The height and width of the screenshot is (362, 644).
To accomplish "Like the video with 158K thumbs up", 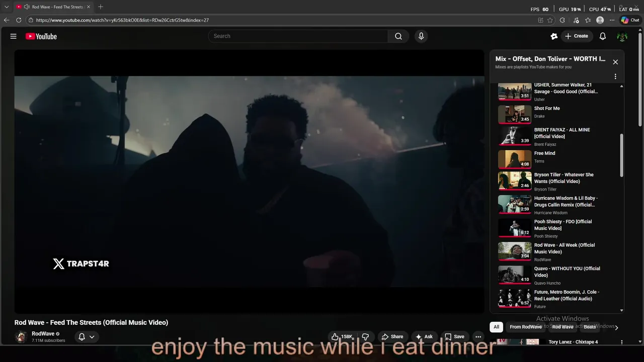I will (342, 337).
